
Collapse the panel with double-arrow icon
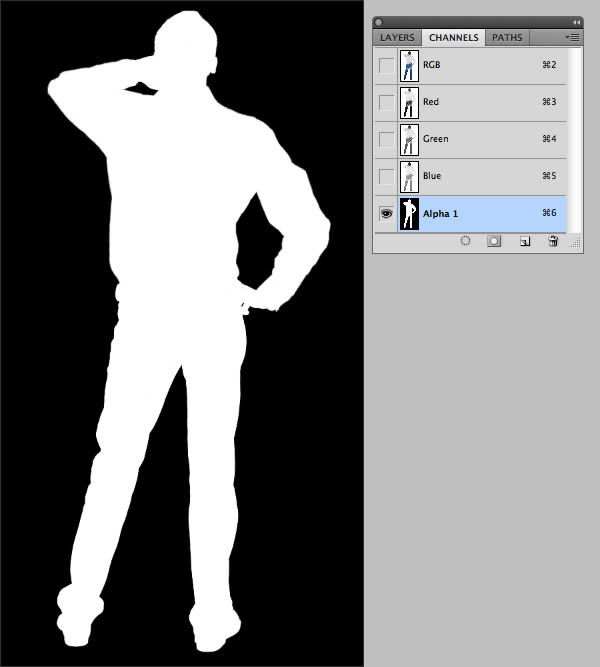pos(576,22)
